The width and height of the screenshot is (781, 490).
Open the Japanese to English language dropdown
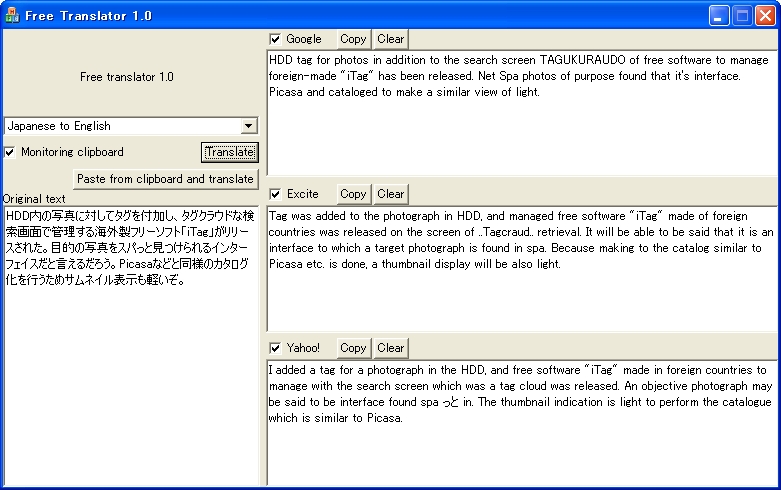pyautogui.click(x=249, y=126)
